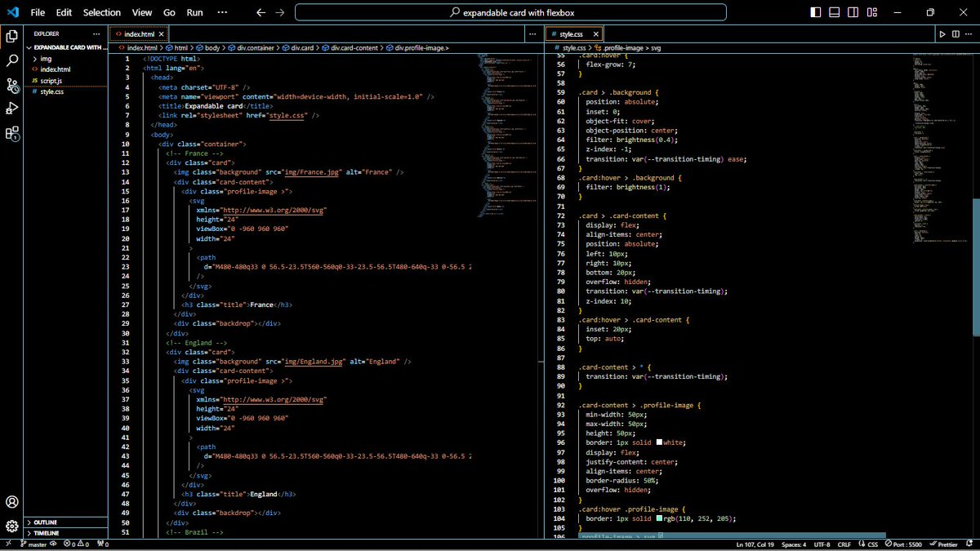This screenshot has width=980, height=551.
Task: Run code with the play icon
Action: [x=942, y=34]
